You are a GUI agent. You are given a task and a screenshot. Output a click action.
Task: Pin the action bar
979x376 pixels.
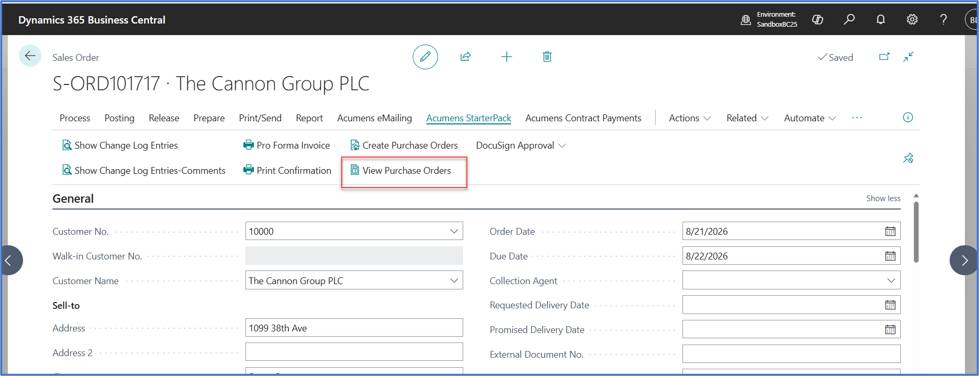tap(908, 159)
